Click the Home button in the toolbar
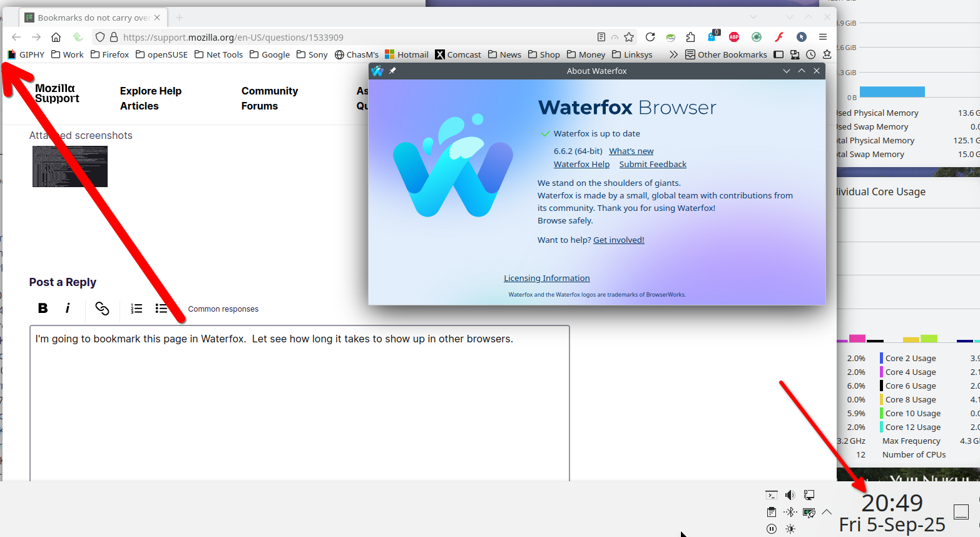The image size is (980, 537). point(56,37)
